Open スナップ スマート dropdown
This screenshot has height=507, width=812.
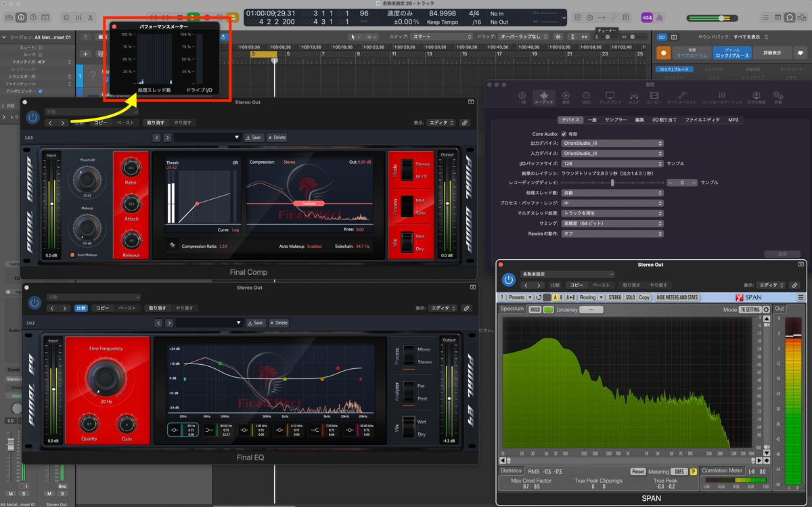[x=441, y=37]
